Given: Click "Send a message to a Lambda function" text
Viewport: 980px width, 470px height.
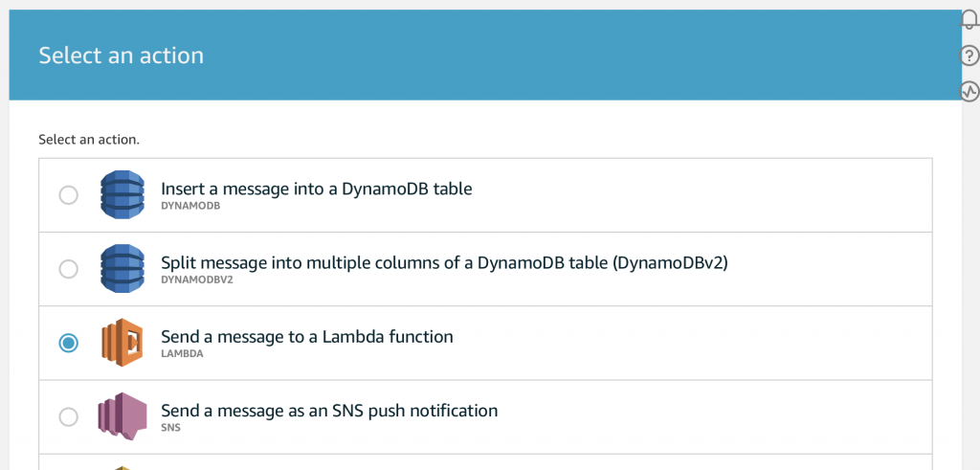Looking at the screenshot, I should coord(307,337).
